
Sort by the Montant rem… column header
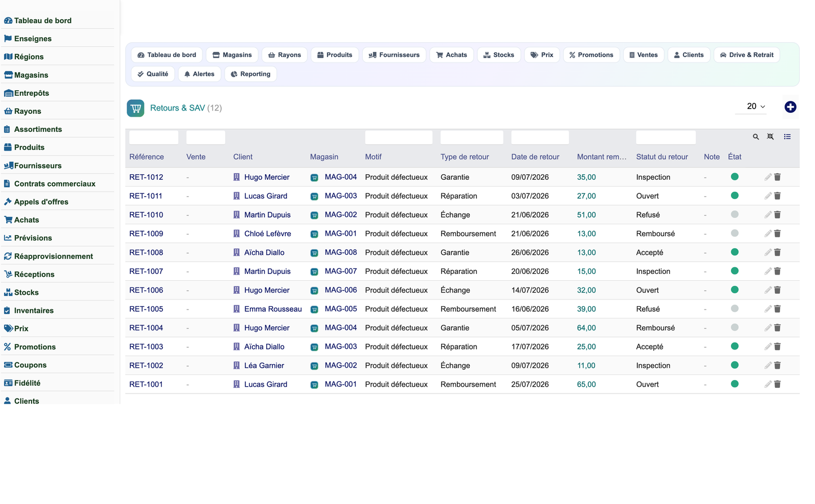pyautogui.click(x=602, y=157)
